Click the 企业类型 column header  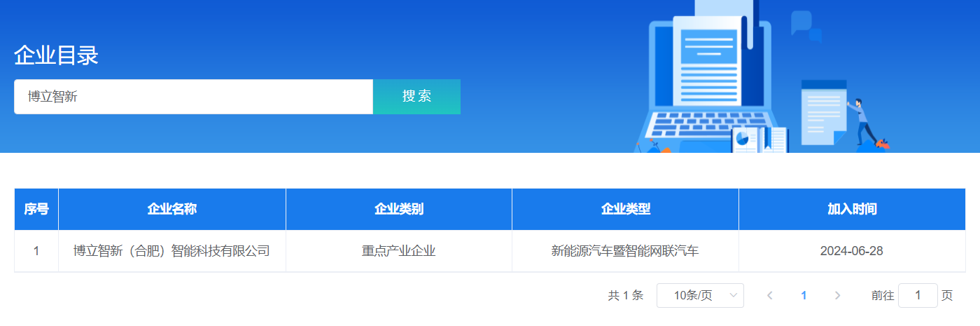[x=625, y=209]
